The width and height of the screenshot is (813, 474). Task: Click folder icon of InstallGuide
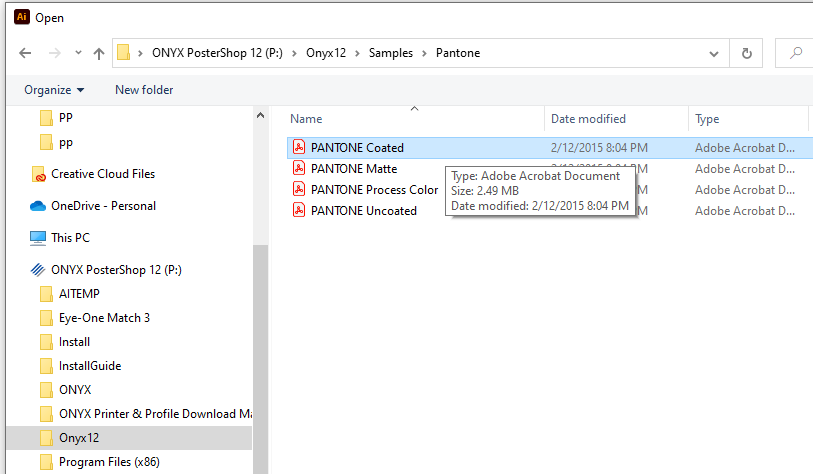[46, 366]
